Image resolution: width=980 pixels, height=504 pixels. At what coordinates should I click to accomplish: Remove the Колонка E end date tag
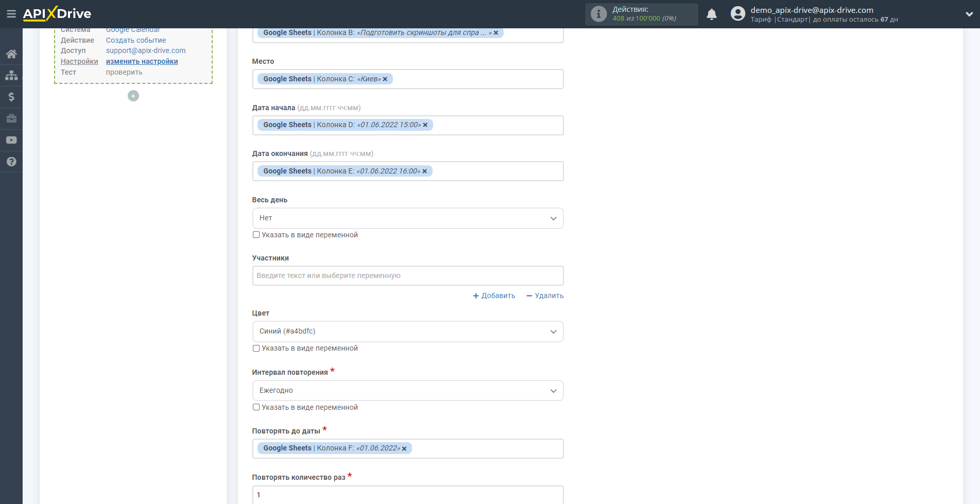(x=425, y=171)
